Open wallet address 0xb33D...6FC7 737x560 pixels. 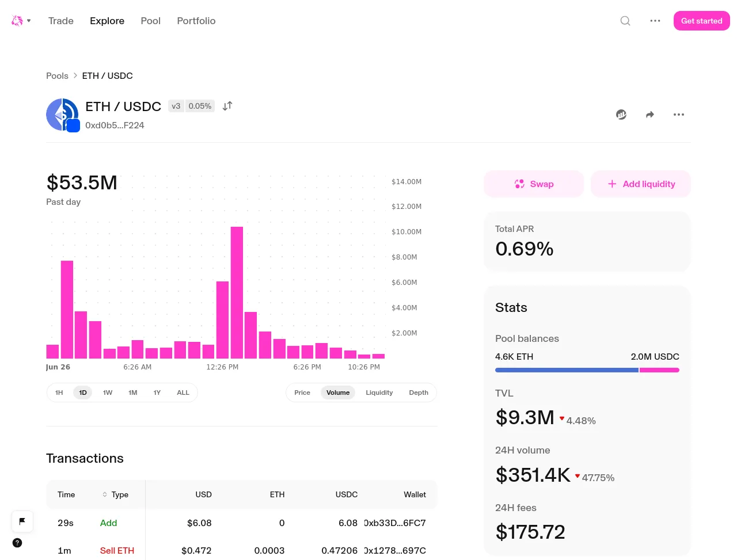point(395,523)
